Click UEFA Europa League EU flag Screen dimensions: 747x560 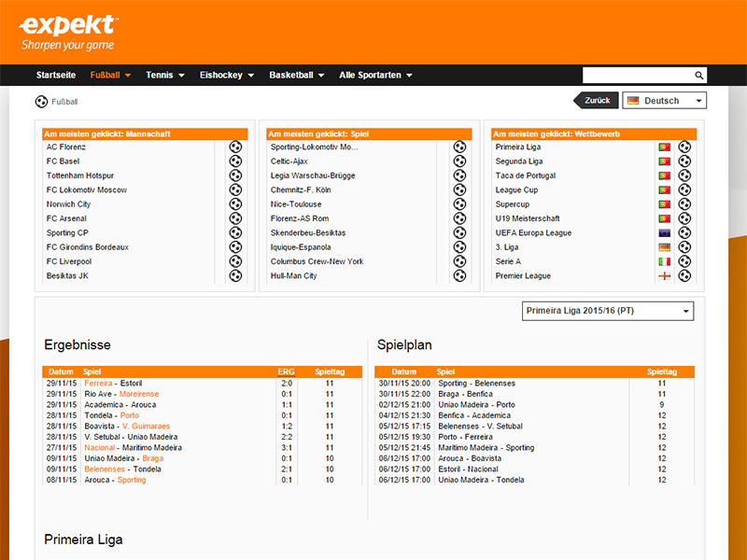coord(665,232)
